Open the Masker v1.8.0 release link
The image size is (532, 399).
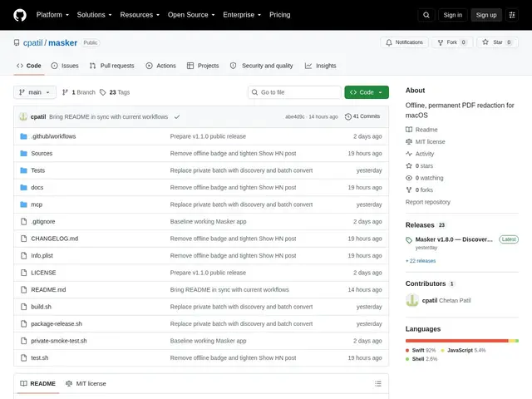click(x=454, y=239)
